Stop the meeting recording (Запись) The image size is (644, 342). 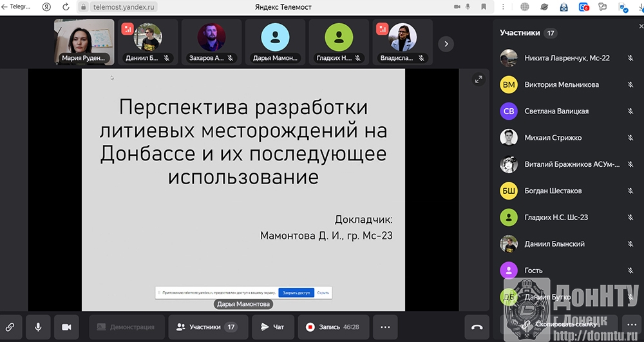(332, 327)
